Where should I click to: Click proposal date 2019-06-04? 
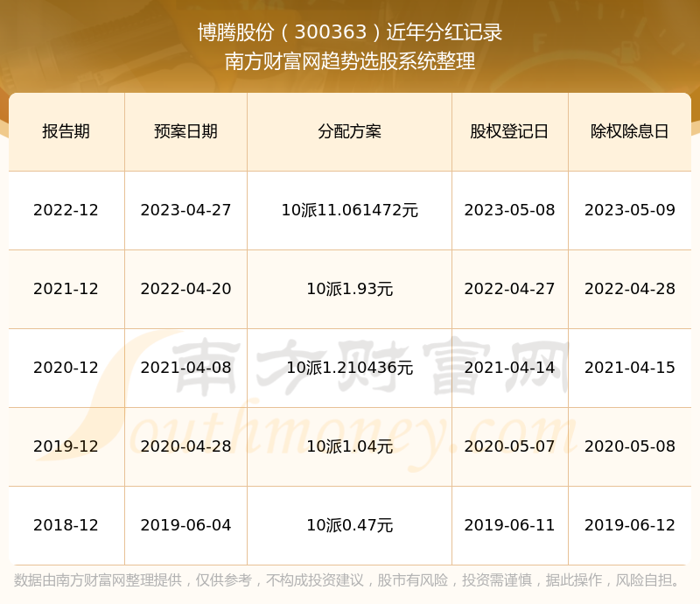pyautogui.click(x=185, y=524)
